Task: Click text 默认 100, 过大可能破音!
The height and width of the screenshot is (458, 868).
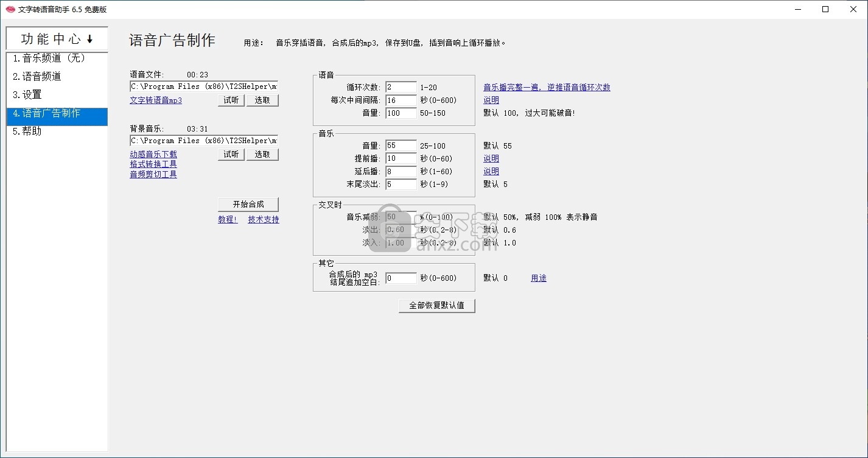Action: click(x=530, y=113)
